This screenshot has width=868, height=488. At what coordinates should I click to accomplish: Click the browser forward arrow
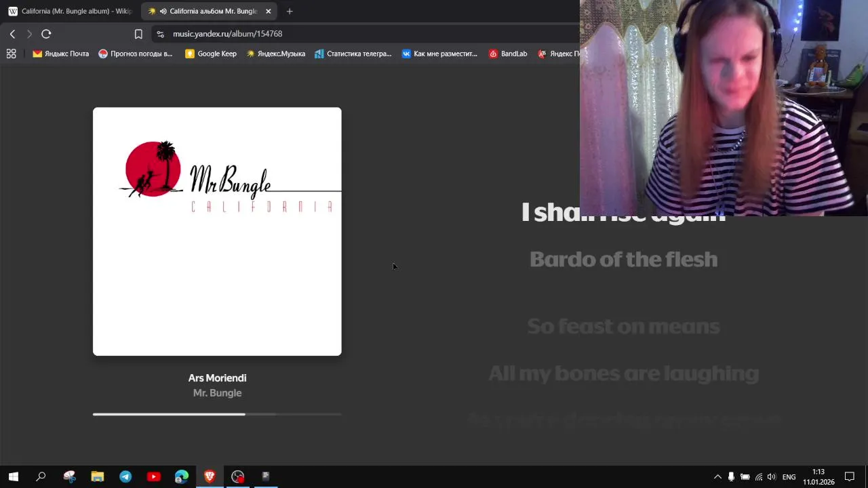point(29,34)
